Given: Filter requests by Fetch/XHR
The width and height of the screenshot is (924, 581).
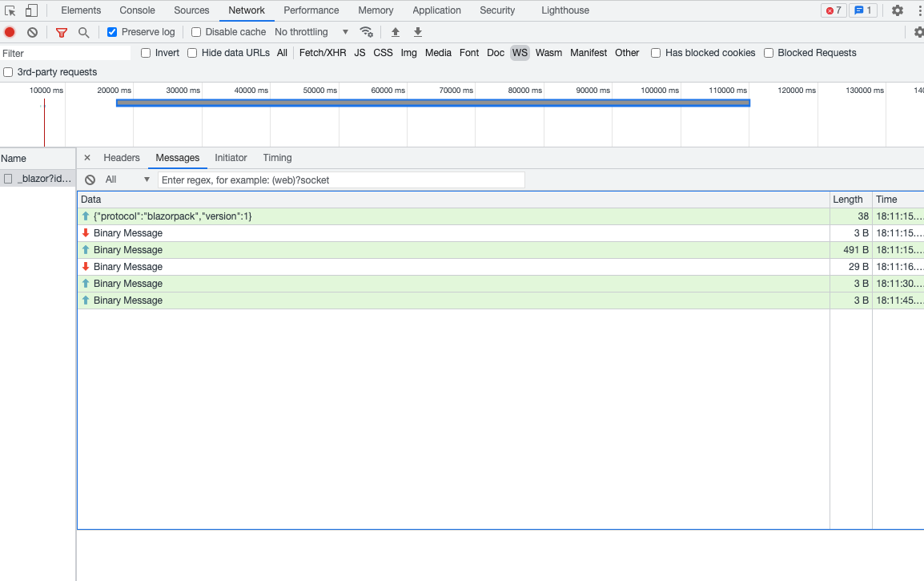Looking at the screenshot, I should tap(323, 53).
